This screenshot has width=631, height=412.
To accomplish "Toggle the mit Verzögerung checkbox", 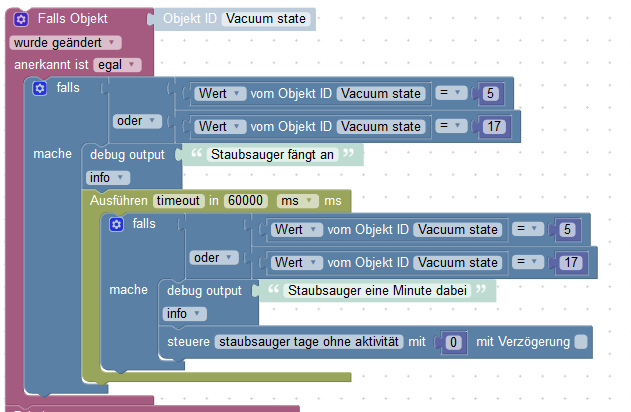I will coord(581,342).
